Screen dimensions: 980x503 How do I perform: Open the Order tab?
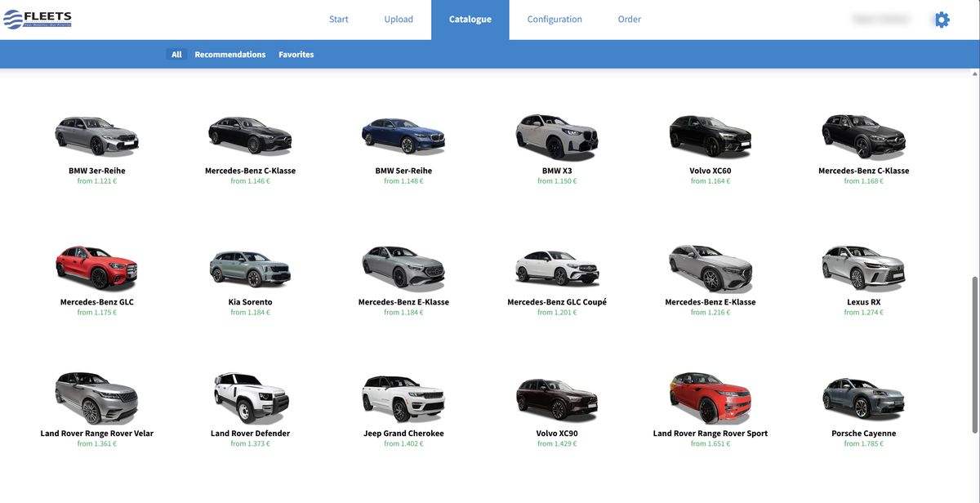tap(630, 19)
